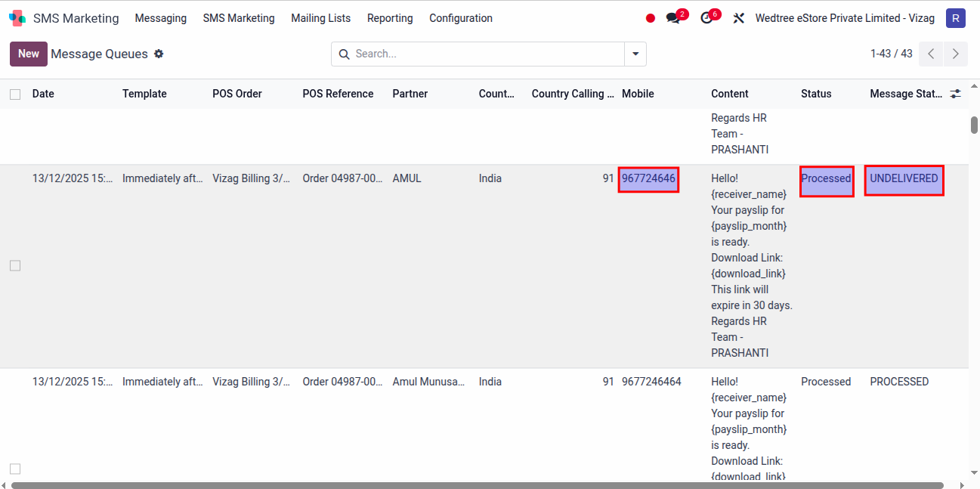Open the Configuration menu
980x489 pixels.
461,17
